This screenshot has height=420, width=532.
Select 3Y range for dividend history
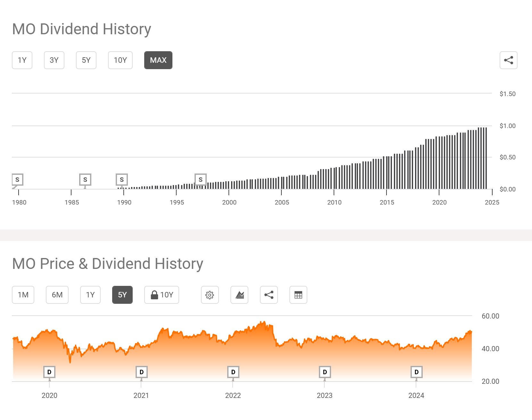coord(54,60)
